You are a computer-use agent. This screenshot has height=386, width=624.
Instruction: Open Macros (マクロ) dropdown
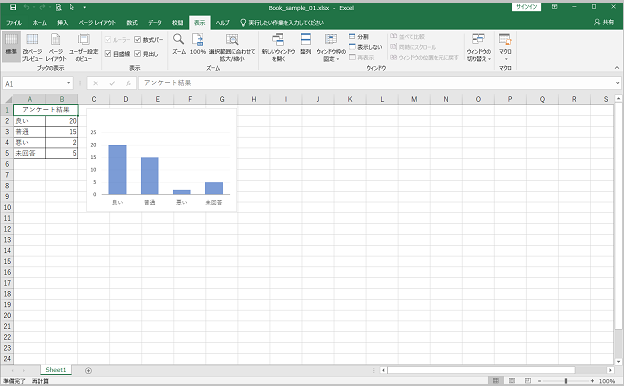click(505, 47)
